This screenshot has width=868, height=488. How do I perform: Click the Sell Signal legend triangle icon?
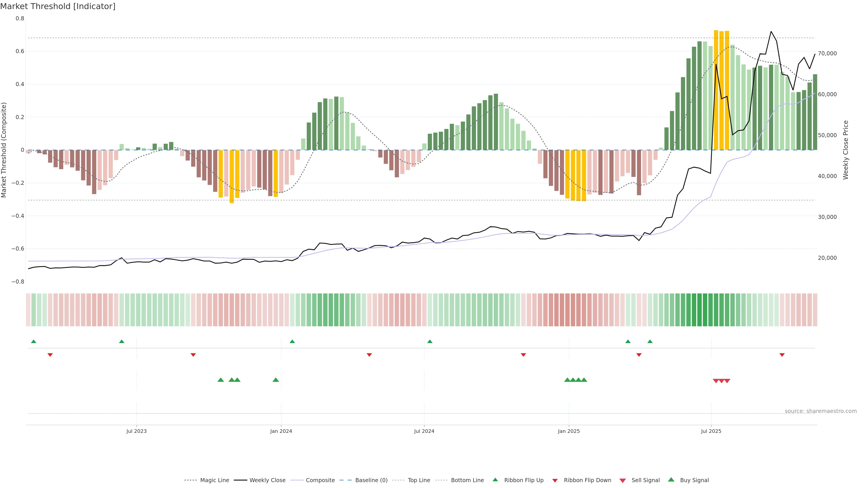coord(622,481)
